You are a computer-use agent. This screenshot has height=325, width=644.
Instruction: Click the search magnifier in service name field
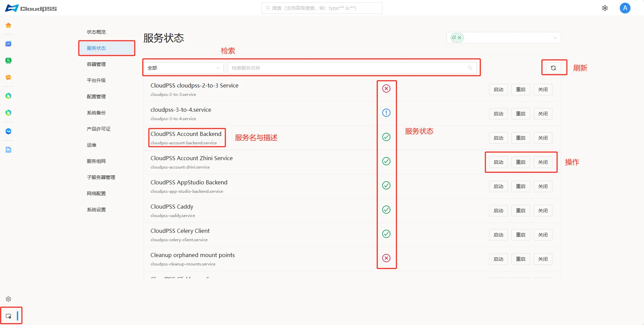click(x=470, y=68)
